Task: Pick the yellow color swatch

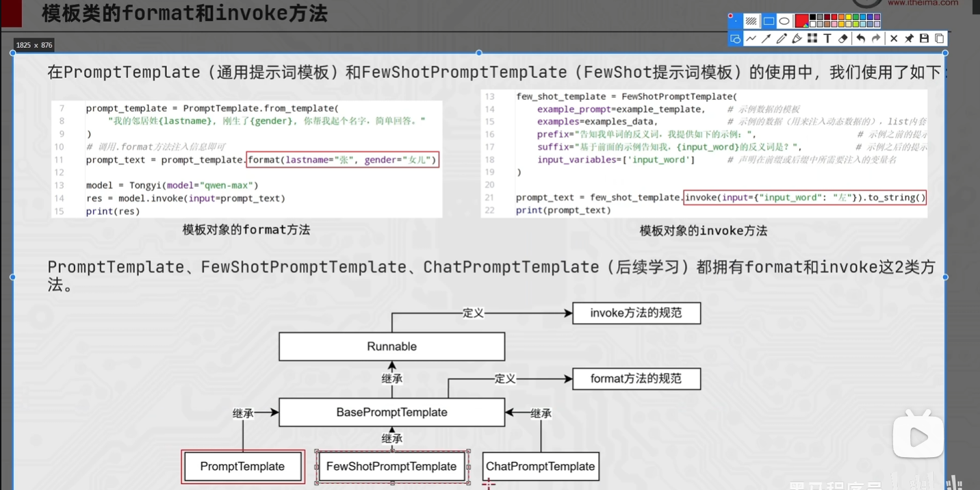Action: click(x=849, y=17)
